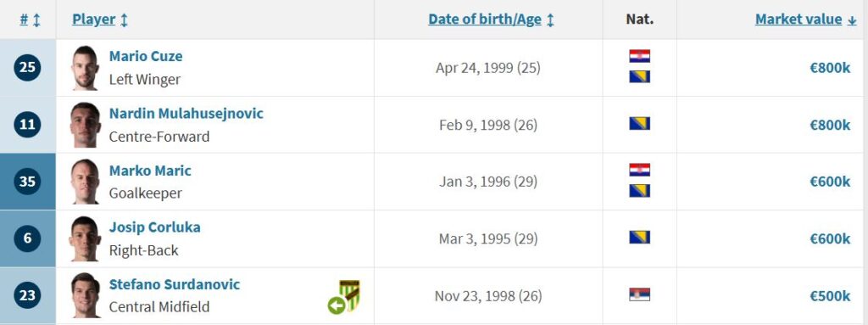Open Nardin Mulahusejnovic's profile link
This screenshot has width=868, height=325.
tap(186, 114)
